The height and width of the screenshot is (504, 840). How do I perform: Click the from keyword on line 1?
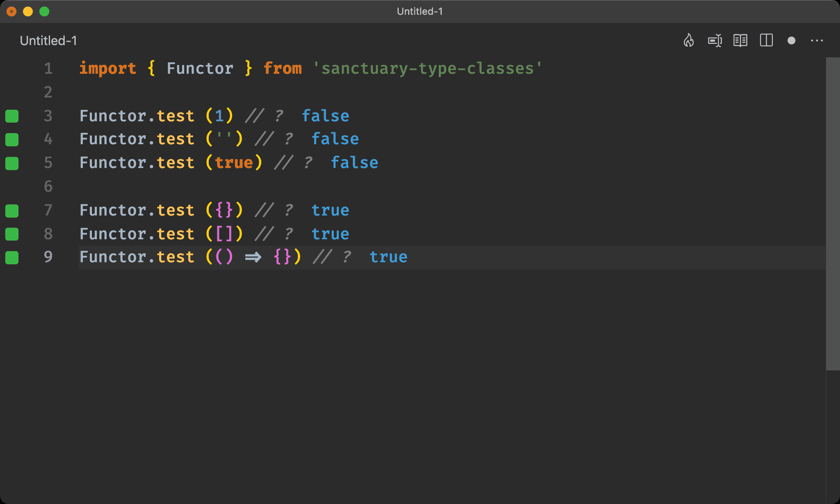(283, 68)
